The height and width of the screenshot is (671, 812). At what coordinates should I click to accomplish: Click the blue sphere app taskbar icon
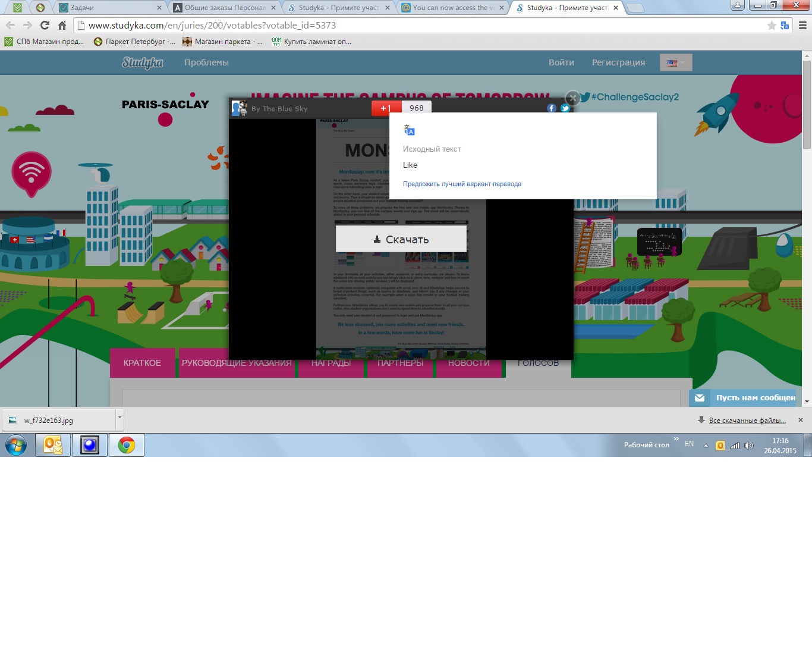(90, 445)
